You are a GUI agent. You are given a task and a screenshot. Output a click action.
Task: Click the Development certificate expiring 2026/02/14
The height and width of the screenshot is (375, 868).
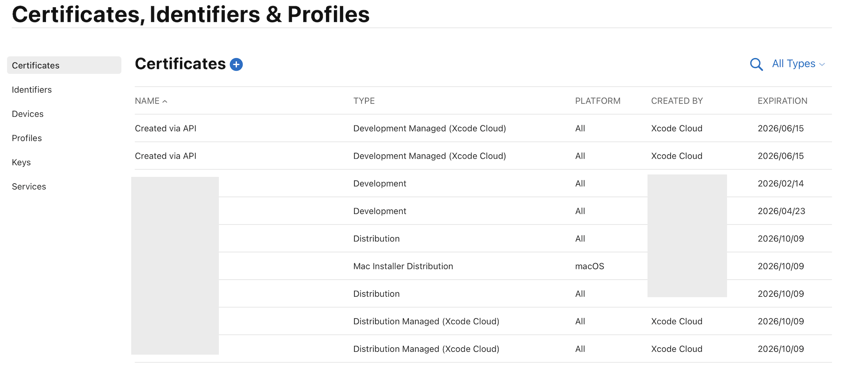(379, 183)
